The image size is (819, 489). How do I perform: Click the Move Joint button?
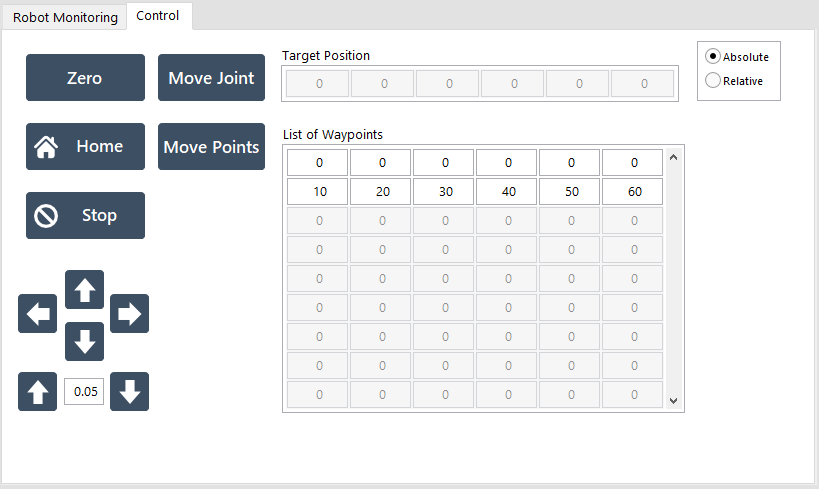point(212,77)
